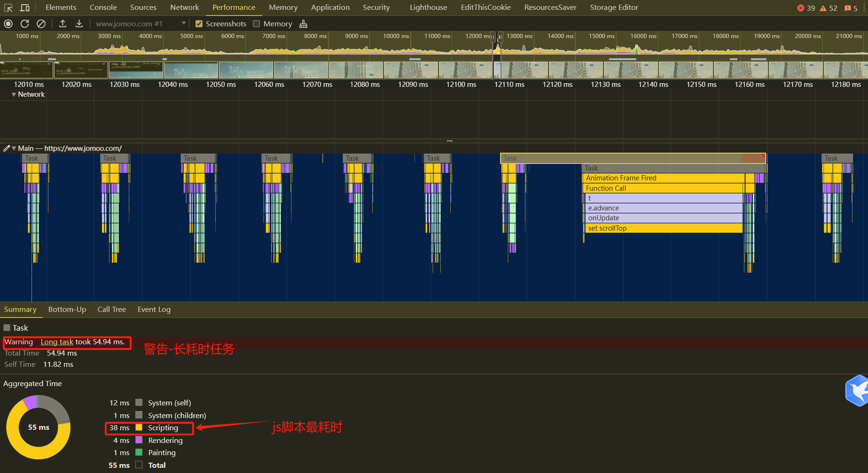This screenshot has height=473, width=868.
Task: Open the Storage Editor tab
Action: click(614, 8)
